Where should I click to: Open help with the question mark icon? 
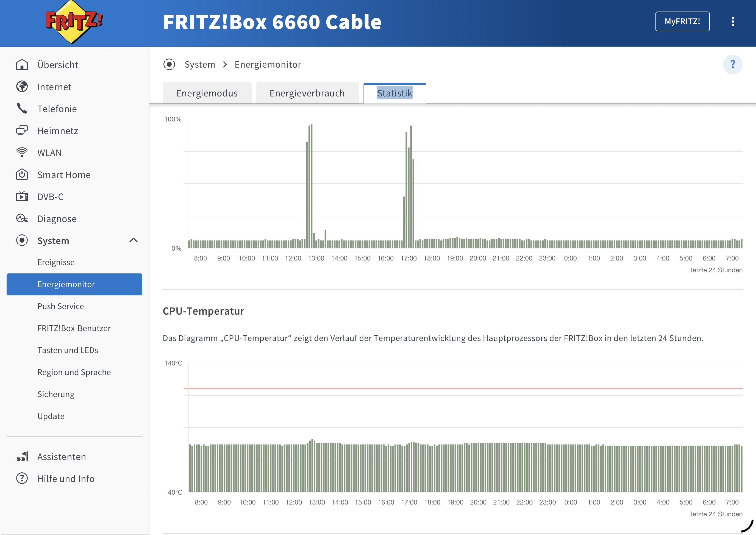(x=732, y=64)
